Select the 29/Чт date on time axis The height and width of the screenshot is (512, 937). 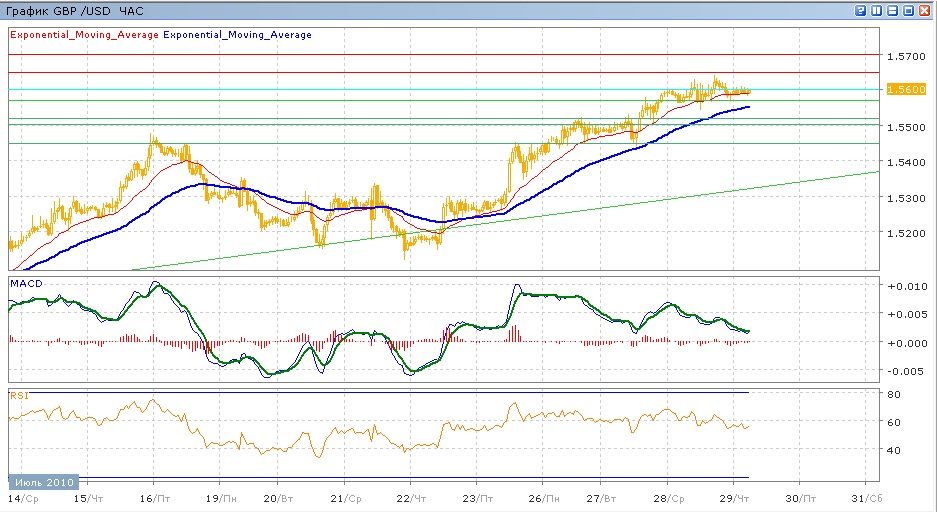click(733, 497)
